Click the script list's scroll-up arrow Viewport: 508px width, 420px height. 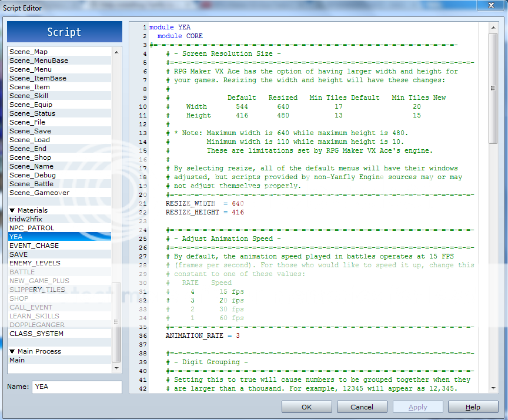point(116,52)
